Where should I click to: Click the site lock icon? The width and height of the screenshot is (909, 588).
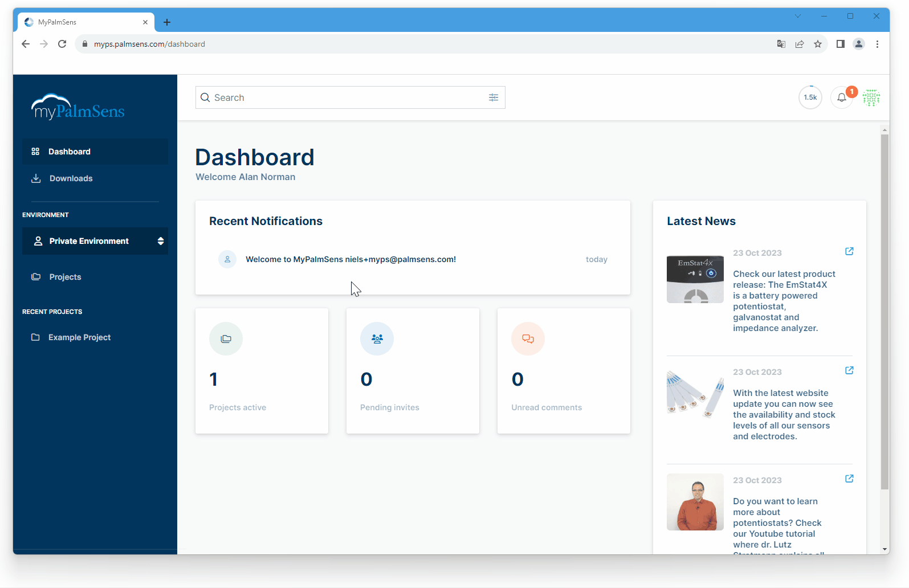click(x=85, y=44)
